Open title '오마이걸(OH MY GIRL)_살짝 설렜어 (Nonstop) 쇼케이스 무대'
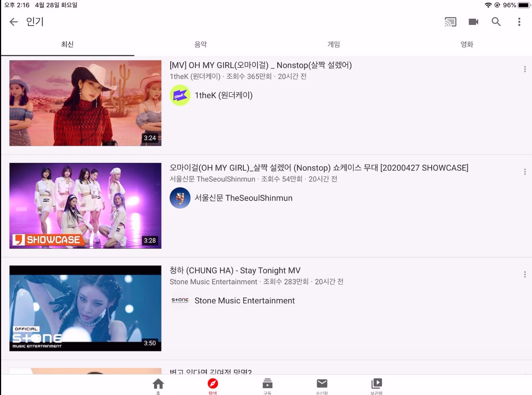The height and width of the screenshot is (395, 532). (x=319, y=168)
